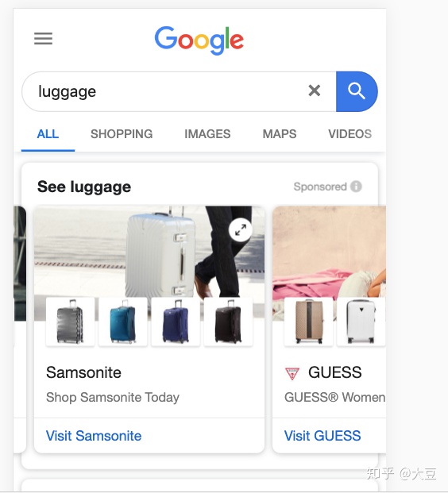Select the gray hardshell suitcase thumbnail
Screen dimensions: 448x493
click(x=70, y=322)
